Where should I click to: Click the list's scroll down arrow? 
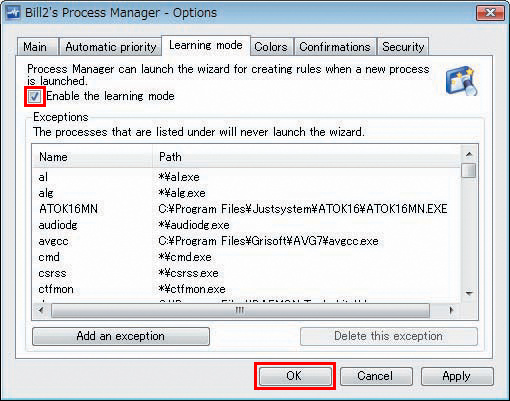tap(469, 294)
